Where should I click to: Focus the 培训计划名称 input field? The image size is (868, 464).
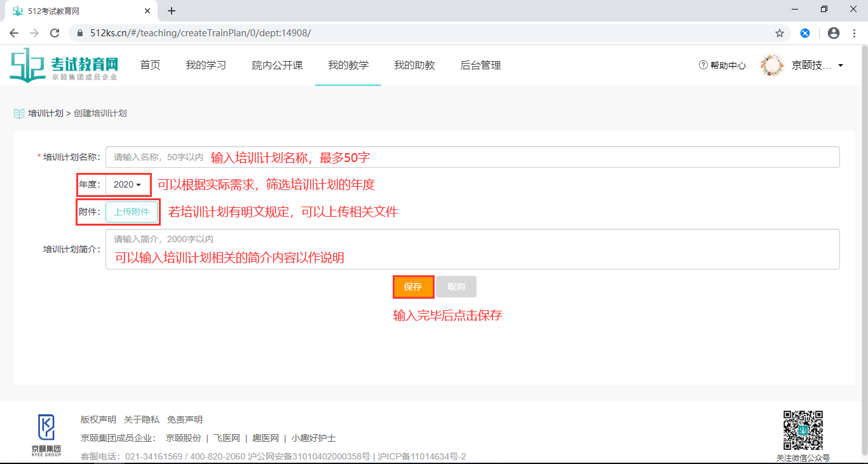click(473, 157)
